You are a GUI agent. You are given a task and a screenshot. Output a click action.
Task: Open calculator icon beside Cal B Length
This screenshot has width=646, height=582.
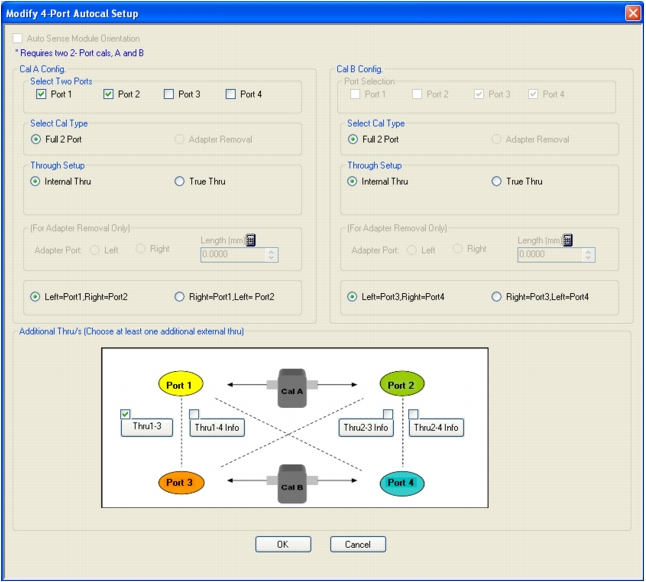click(x=568, y=240)
